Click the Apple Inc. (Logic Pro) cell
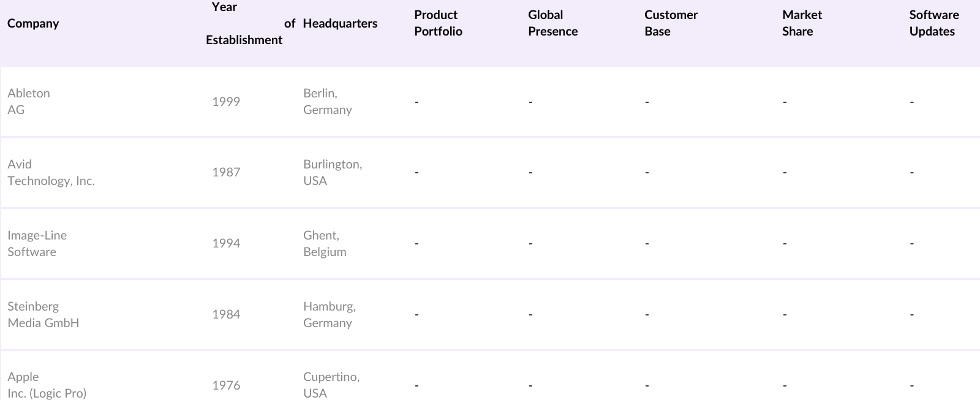The width and height of the screenshot is (980, 400). tap(47, 385)
